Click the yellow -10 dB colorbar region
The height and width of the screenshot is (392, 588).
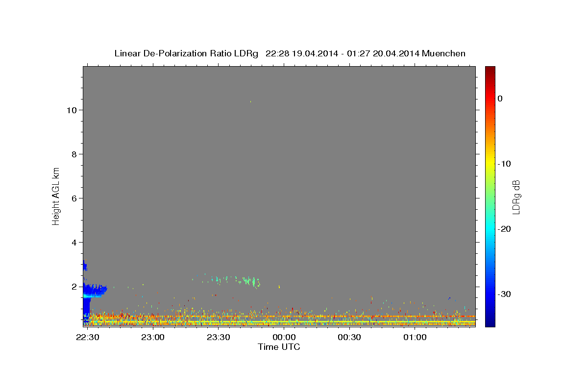tap(490, 164)
